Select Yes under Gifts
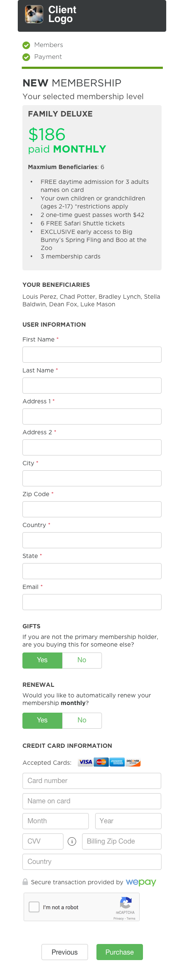The image size is (184, 980). (42, 661)
